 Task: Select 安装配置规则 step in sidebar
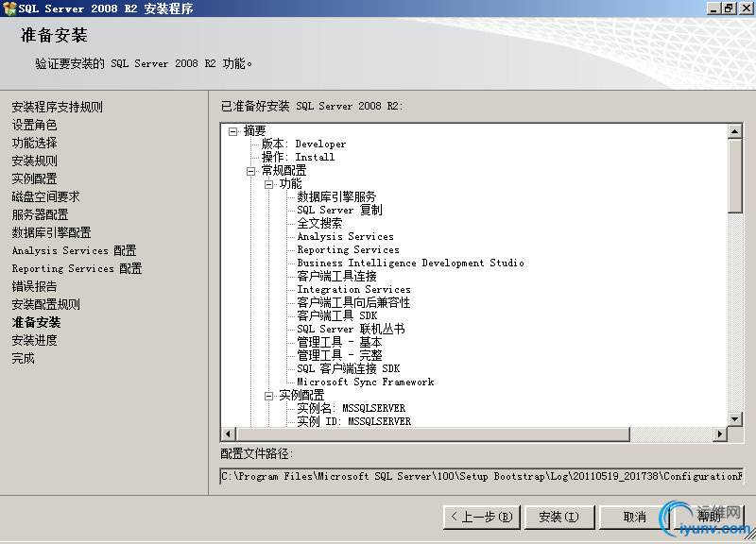[45, 304]
